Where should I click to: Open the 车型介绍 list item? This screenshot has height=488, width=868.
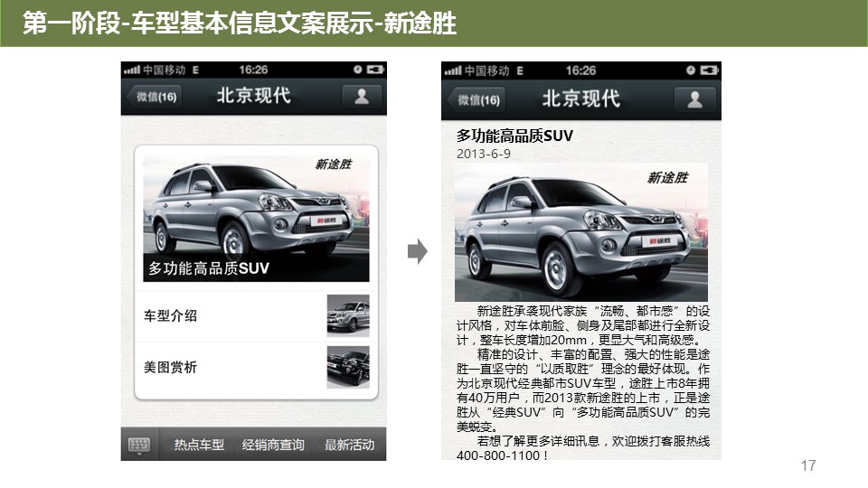click(x=256, y=316)
